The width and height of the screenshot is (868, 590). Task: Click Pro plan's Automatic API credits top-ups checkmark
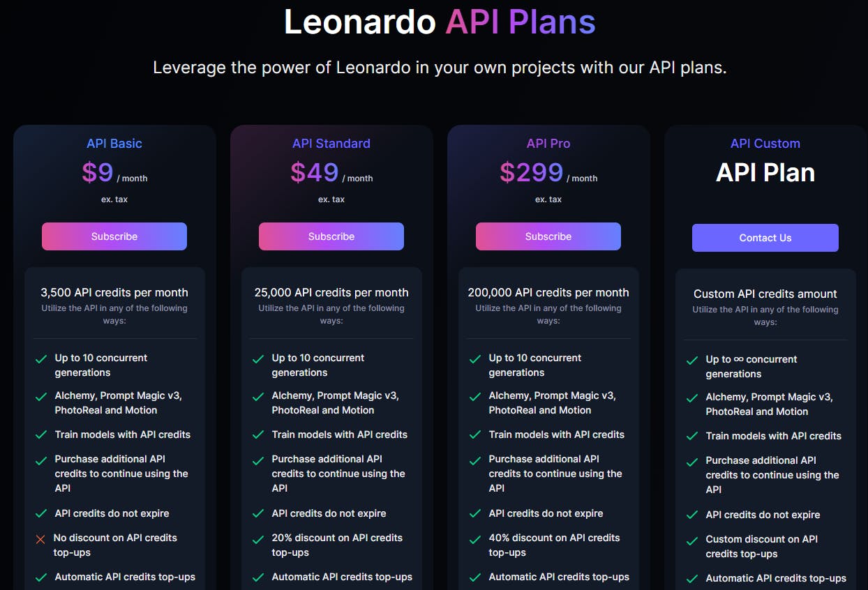pos(475,577)
